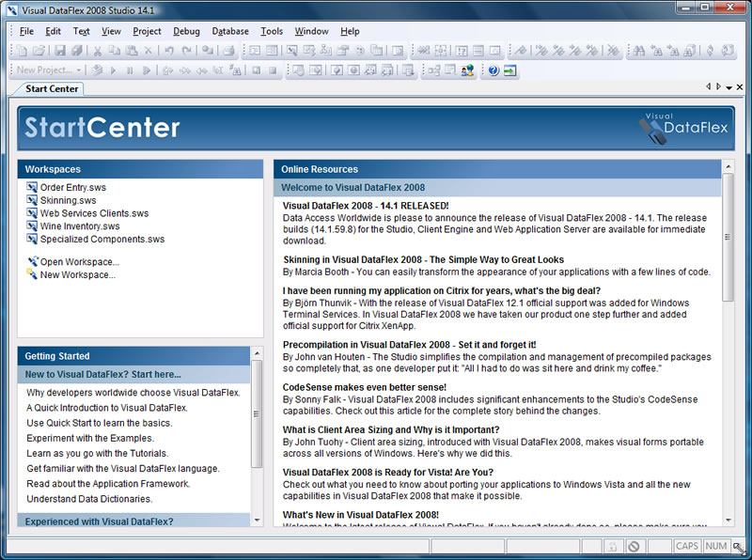Click the Stop debug square icon

[273, 70]
